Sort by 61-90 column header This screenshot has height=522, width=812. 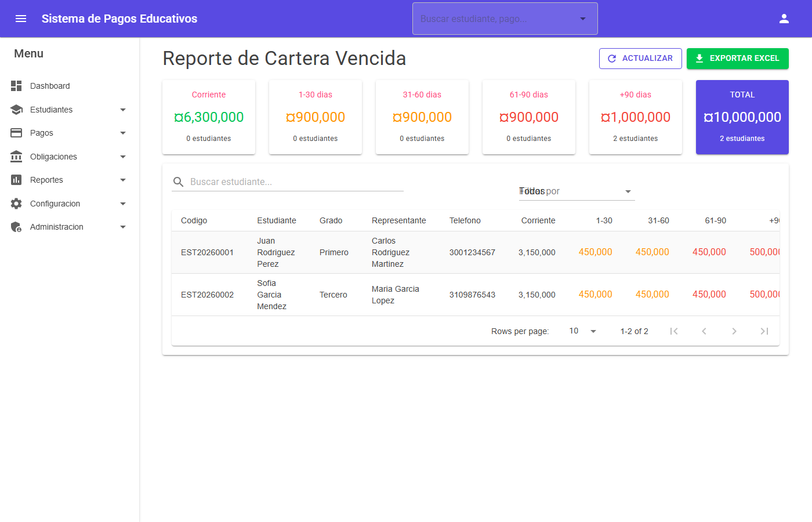(716, 220)
